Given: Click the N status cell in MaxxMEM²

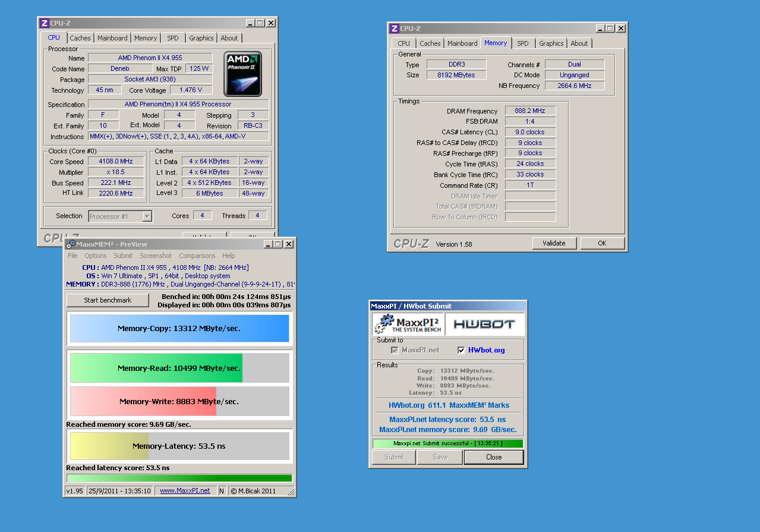Looking at the screenshot, I should tap(222, 490).
